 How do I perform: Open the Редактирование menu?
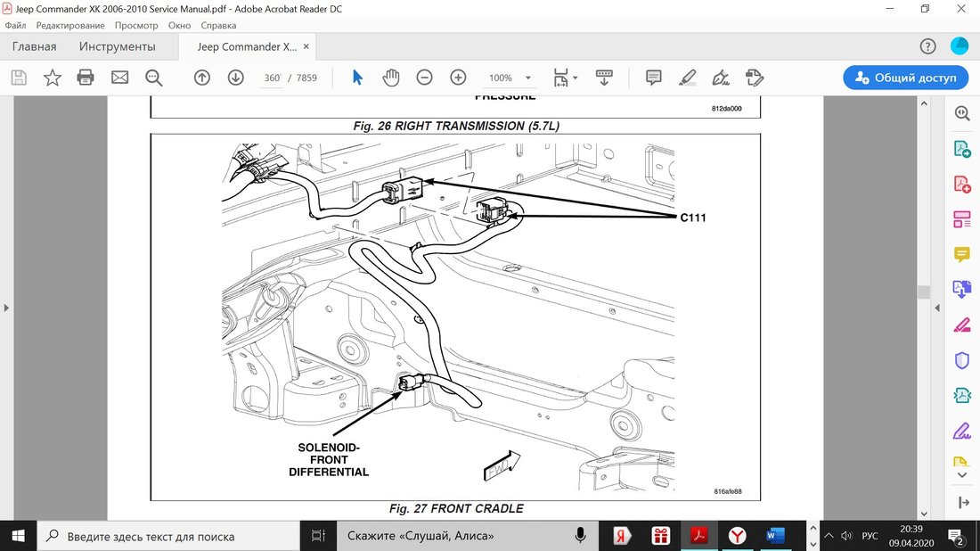point(70,26)
